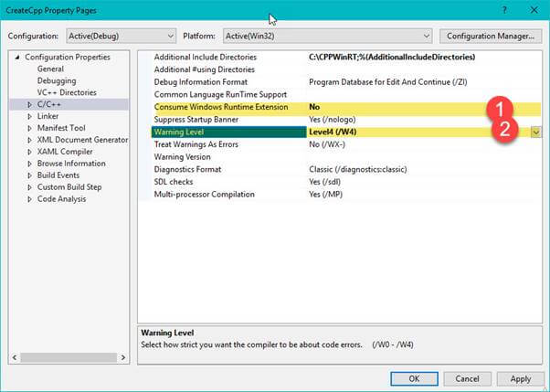This screenshot has width=550, height=392.
Task: Select the XML Document Generator tree item
Action: 82,140
